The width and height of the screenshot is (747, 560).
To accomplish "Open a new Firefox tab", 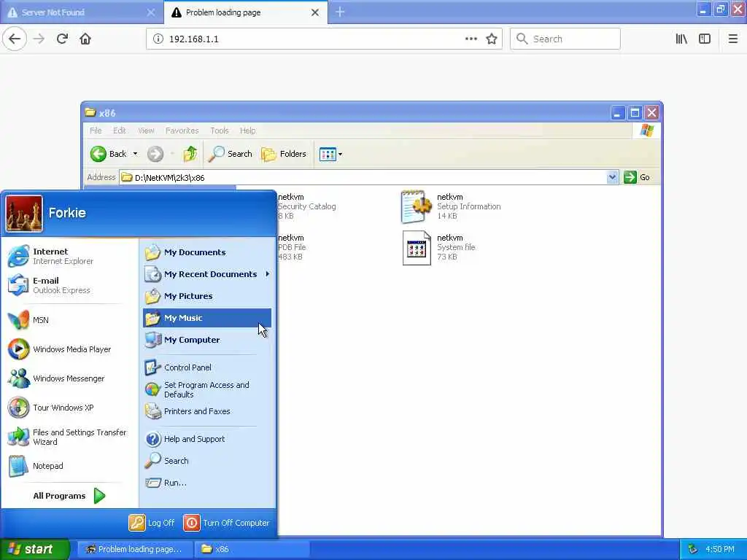I will (x=340, y=12).
